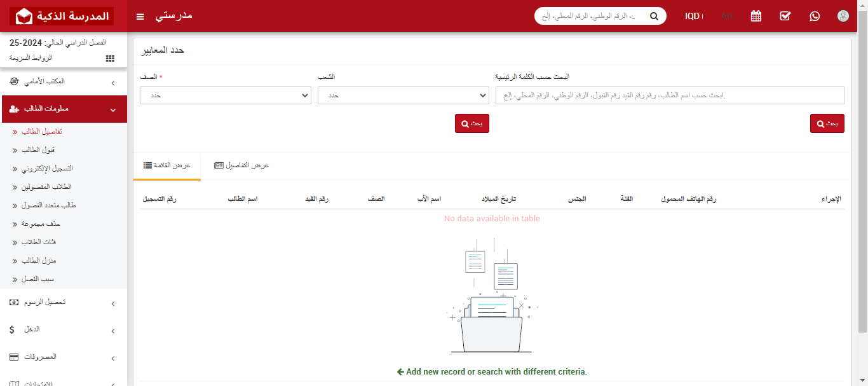The height and width of the screenshot is (386, 868).
Task: Click the magnifier icon in header search
Action: 654,16
